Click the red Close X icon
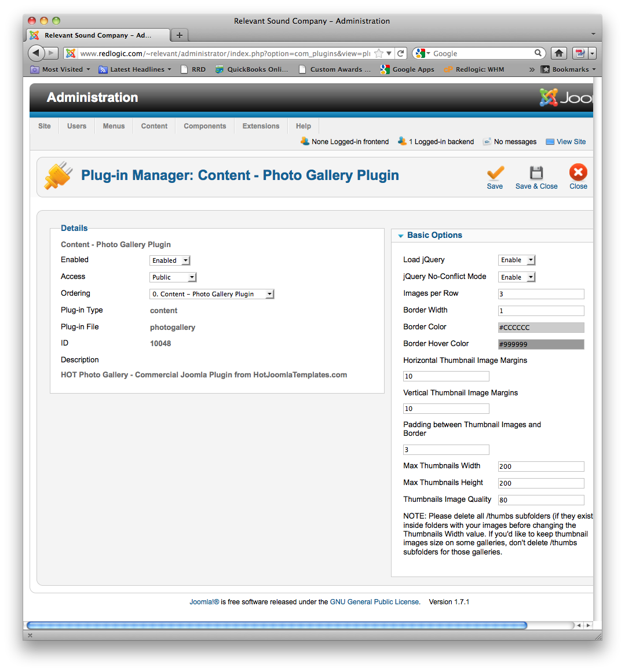Viewport: 625px width, 672px height. pyautogui.click(x=578, y=172)
